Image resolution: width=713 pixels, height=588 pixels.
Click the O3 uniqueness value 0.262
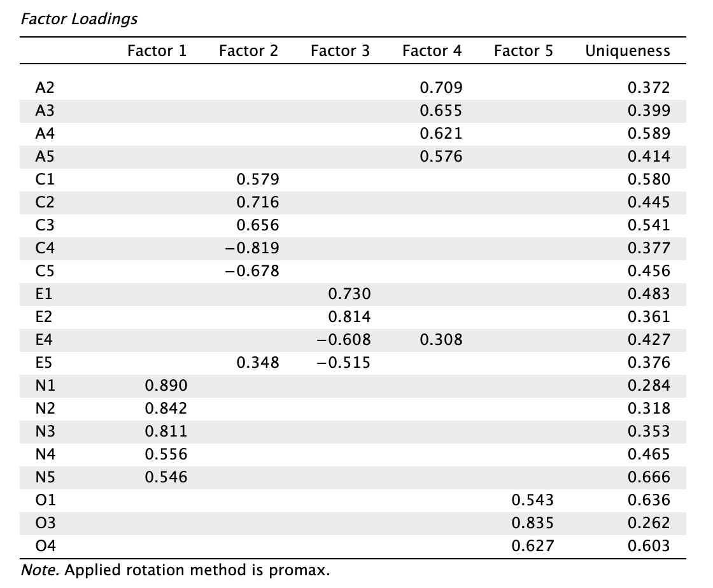(x=649, y=522)
